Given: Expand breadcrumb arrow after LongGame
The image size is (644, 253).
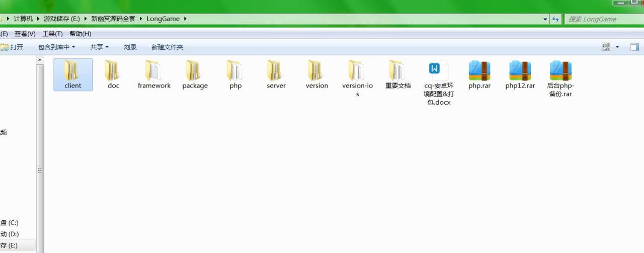Looking at the screenshot, I should (x=185, y=19).
